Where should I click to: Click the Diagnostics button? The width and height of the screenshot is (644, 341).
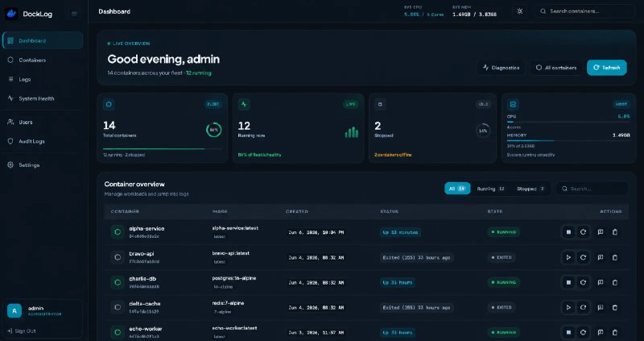[502, 68]
